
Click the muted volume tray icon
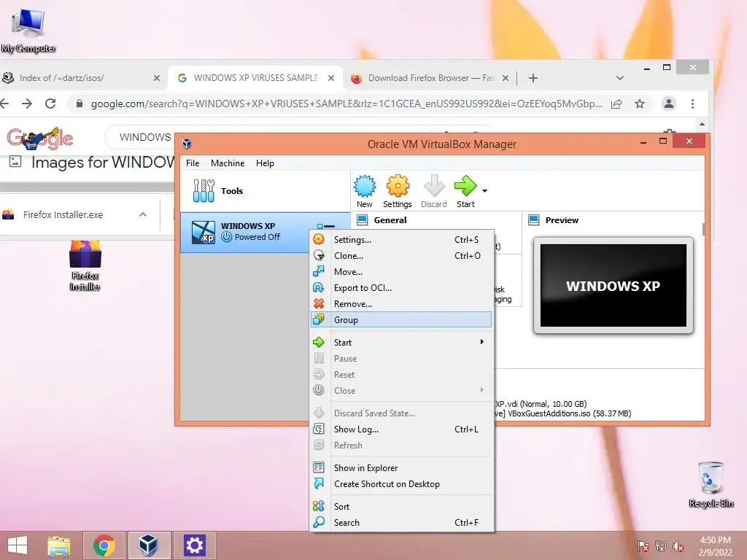(x=678, y=546)
